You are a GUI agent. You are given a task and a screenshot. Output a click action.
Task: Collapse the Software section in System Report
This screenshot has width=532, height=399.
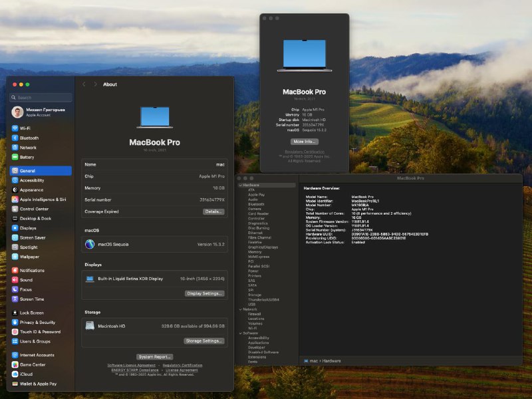(241, 333)
